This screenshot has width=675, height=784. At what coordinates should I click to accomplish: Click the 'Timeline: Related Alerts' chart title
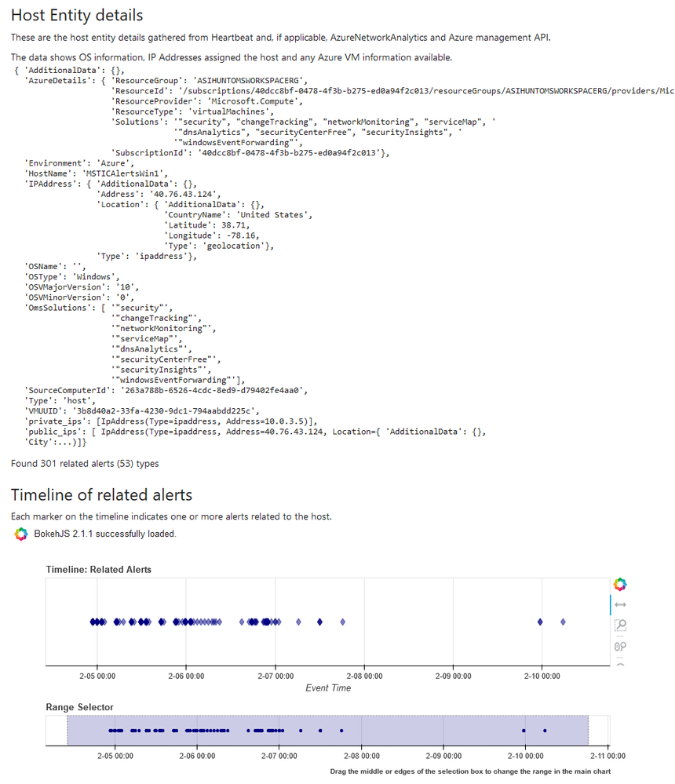(x=98, y=570)
